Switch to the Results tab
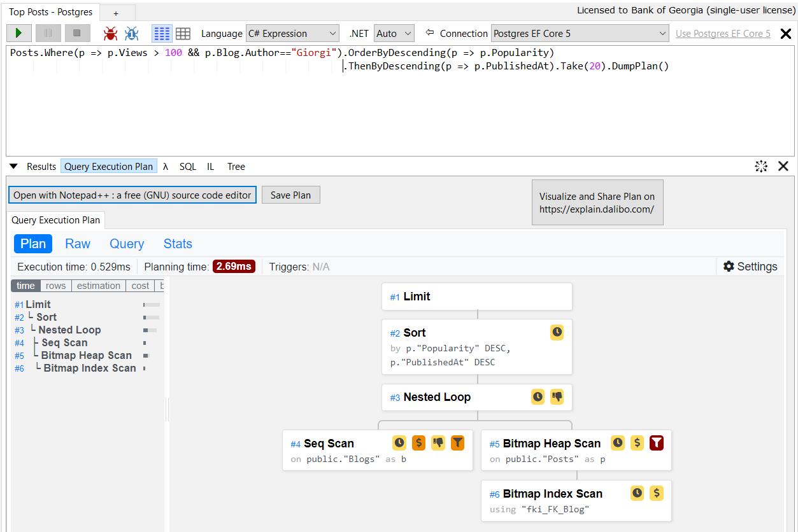798x532 pixels. tap(41, 167)
